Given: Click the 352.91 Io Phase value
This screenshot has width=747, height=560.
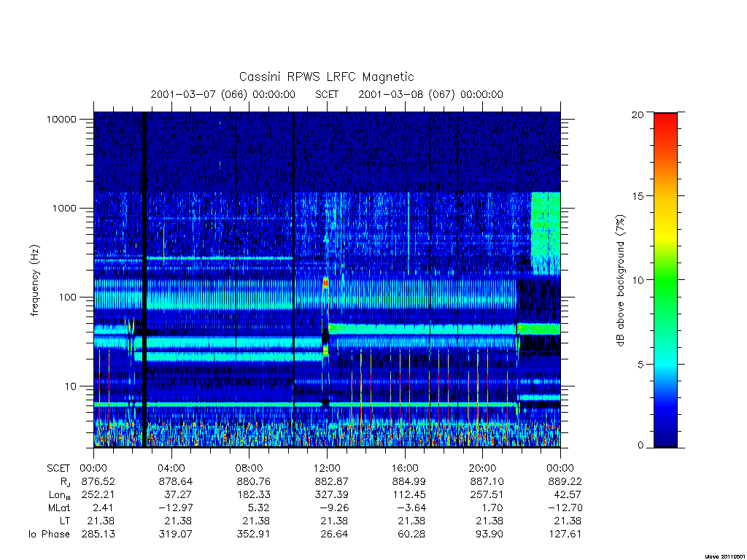Looking at the screenshot, I should (x=253, y=534).
